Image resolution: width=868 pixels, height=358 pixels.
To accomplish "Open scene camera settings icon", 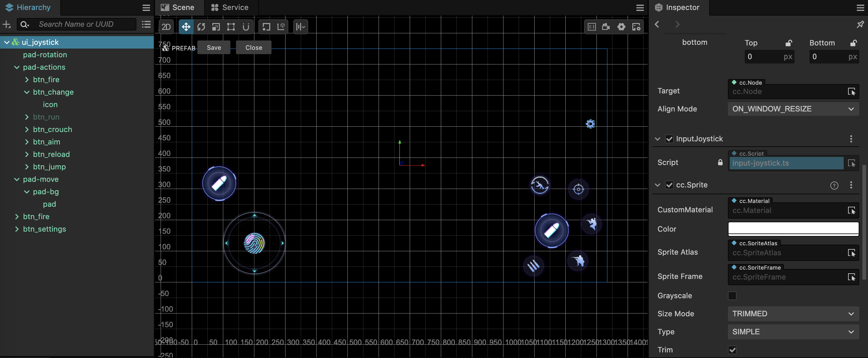I will pyautogui.click(x=606, y=27).
